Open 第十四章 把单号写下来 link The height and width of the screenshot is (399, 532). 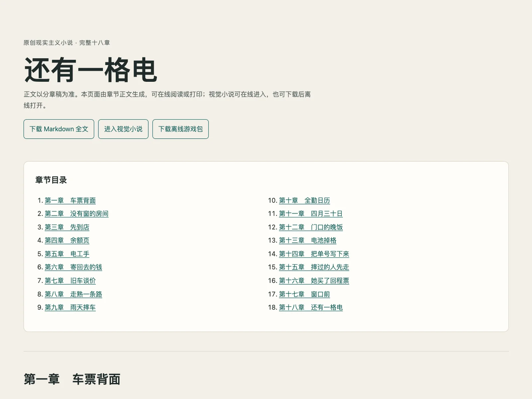coord(314,254)
